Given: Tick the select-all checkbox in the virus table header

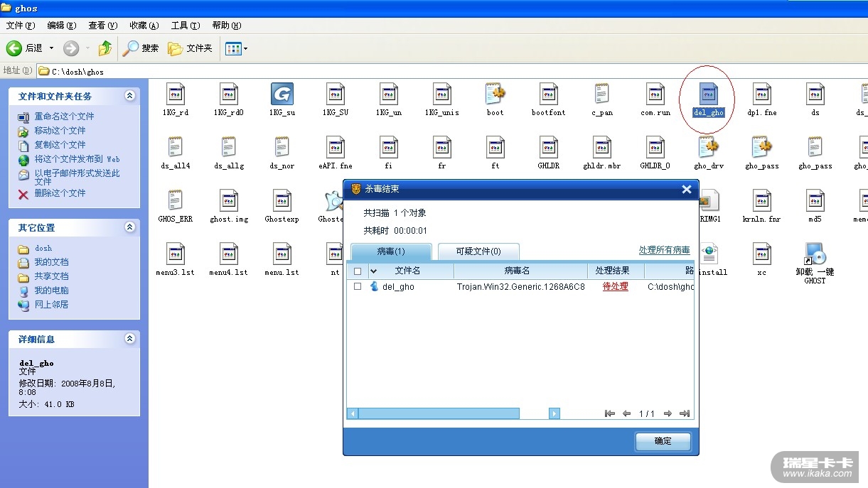Looking at the screenshot, I should 358,271.
